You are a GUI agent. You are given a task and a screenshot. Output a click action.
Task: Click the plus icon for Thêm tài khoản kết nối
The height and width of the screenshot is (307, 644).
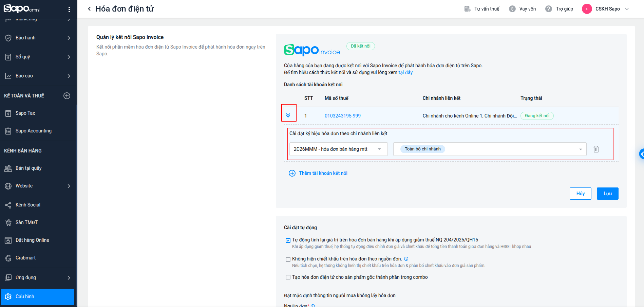point(292,173)
